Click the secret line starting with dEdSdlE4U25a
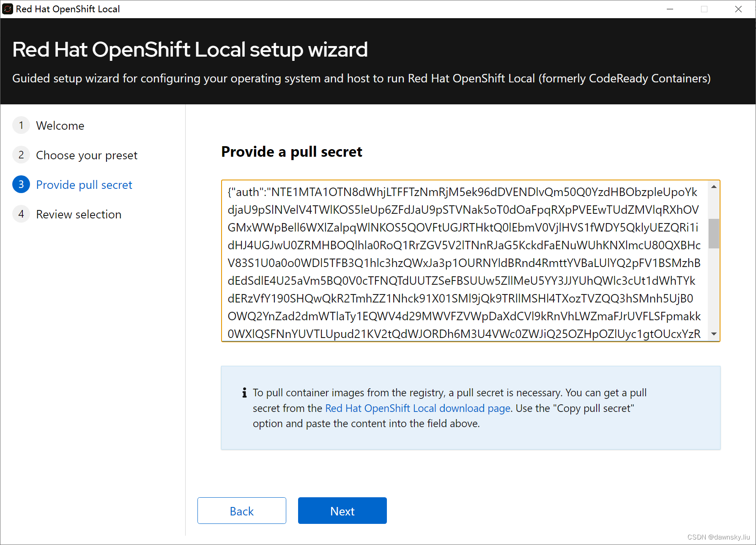The height and width of the screenshot is (545, 756). tap(461, 281)
